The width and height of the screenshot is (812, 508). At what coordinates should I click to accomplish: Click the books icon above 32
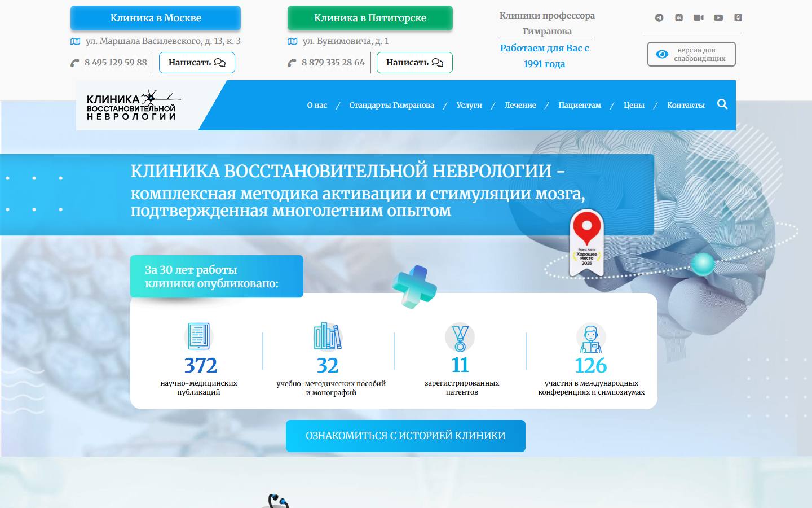(328, 336)
